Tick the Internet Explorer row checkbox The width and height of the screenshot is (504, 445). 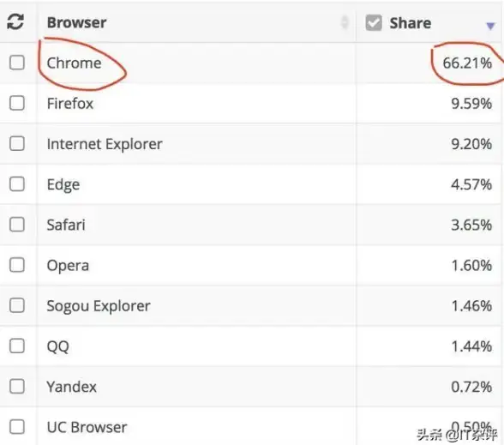pyautogui.click(x=17, y=143)
